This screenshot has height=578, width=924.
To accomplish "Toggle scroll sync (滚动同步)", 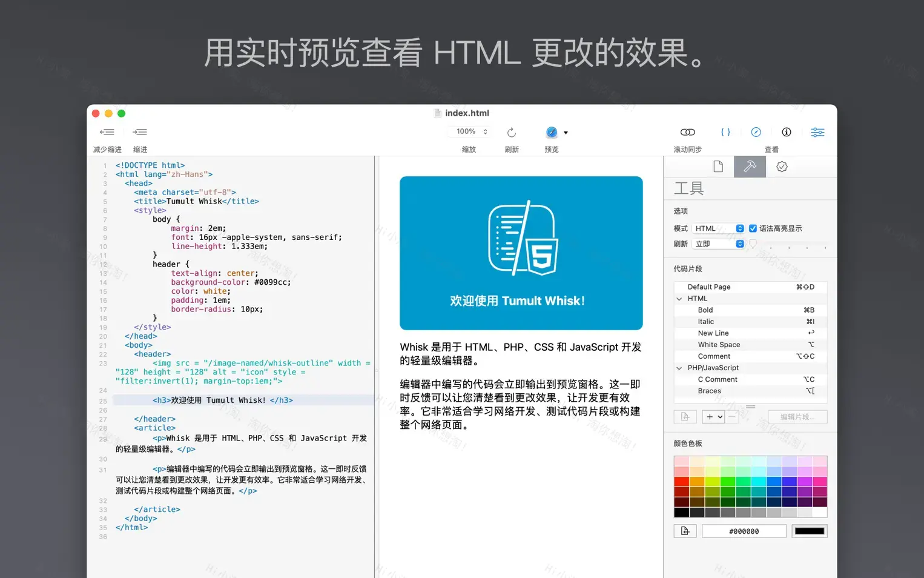I will coord(688,131).
